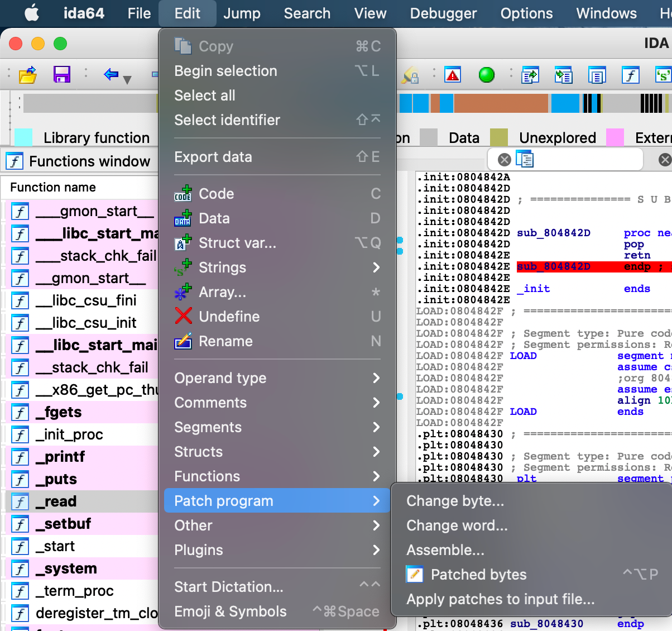Open the File menu

tap(139, 13)
